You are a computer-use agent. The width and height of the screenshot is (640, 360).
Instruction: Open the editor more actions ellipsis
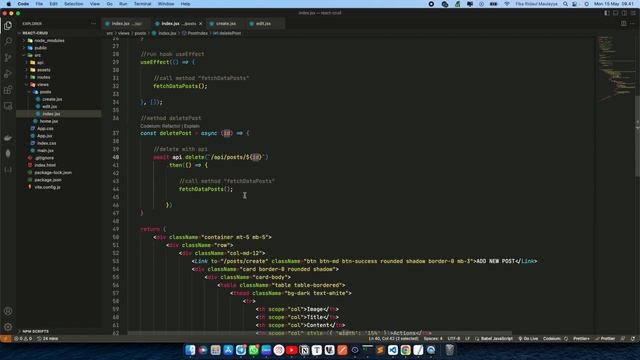pos(633,24)
